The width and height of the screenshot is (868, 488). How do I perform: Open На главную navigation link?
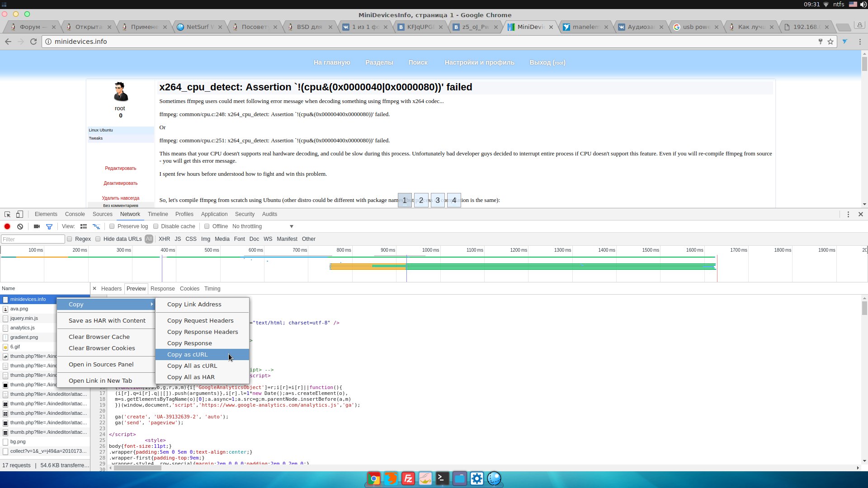click(x=332, y=62)
